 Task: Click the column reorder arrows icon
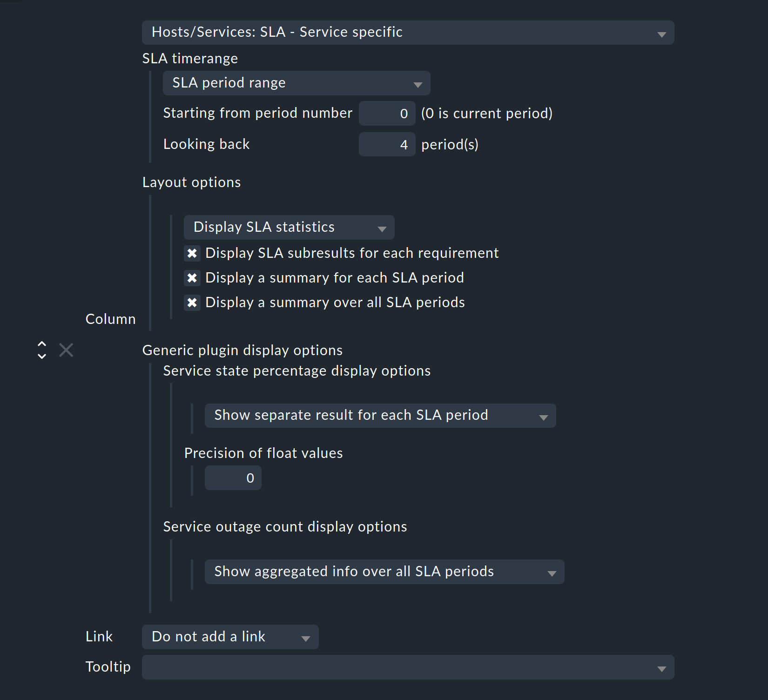(41, 350)
